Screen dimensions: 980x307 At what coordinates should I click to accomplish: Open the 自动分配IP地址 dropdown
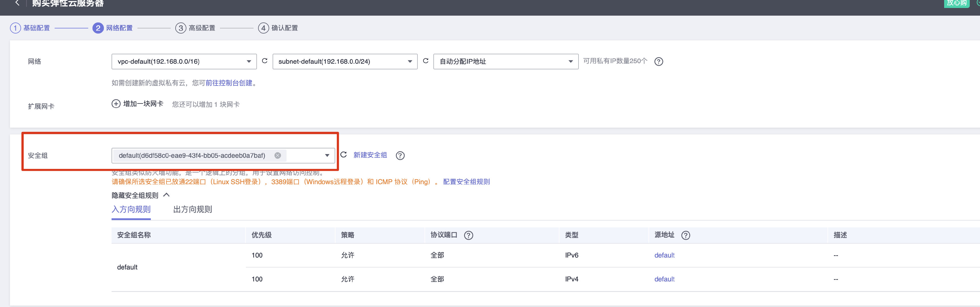(506, 62)
